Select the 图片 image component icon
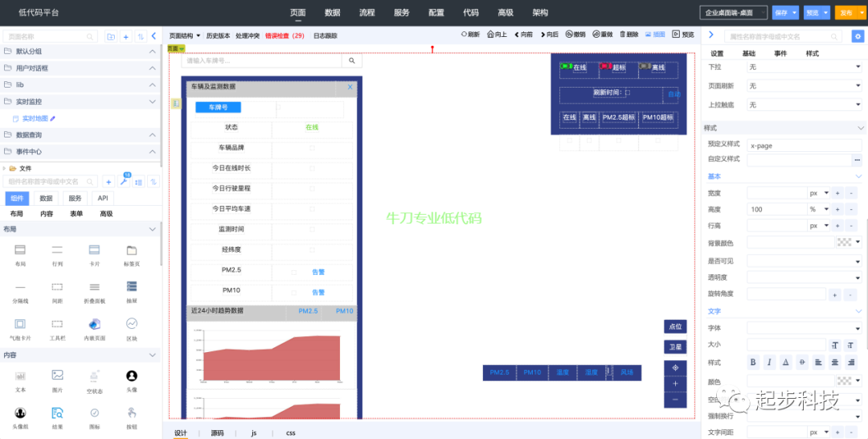The width and height of the screenshot is (868, 439). [x=58, y=375]
